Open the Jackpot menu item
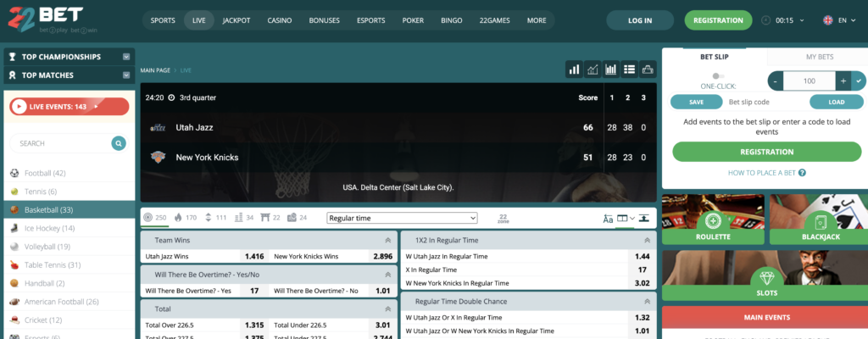The image size is (868, 339). (x=236, y=20)
